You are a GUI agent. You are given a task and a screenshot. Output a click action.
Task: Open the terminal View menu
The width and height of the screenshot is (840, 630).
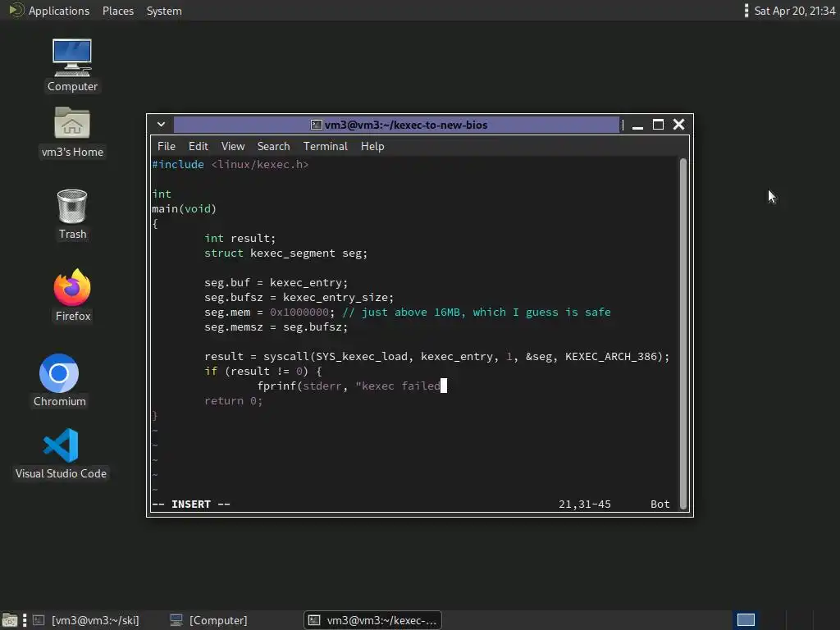click(x=233, y=146)
